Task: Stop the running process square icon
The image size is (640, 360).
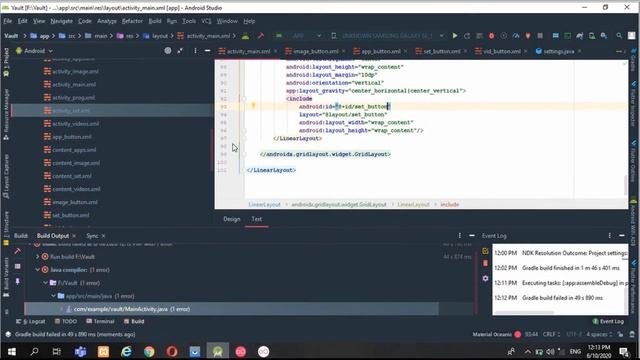Action: point(540,36)
